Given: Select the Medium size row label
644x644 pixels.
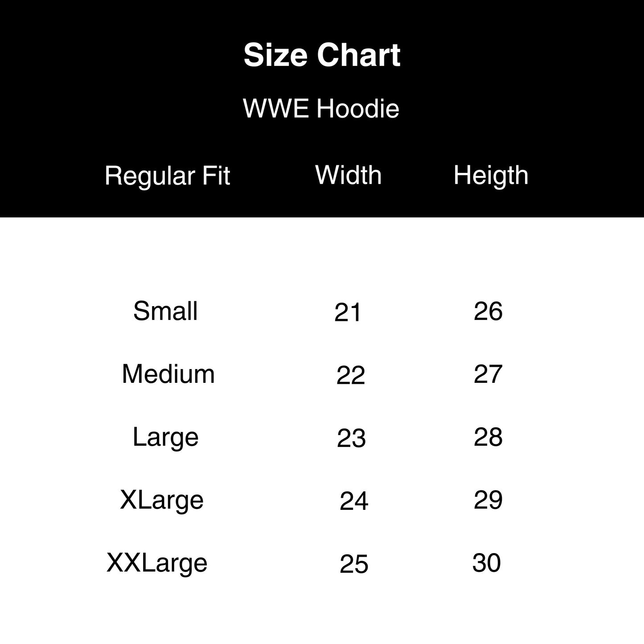Looking at the screenshot, I should click(x=168, y=374).
